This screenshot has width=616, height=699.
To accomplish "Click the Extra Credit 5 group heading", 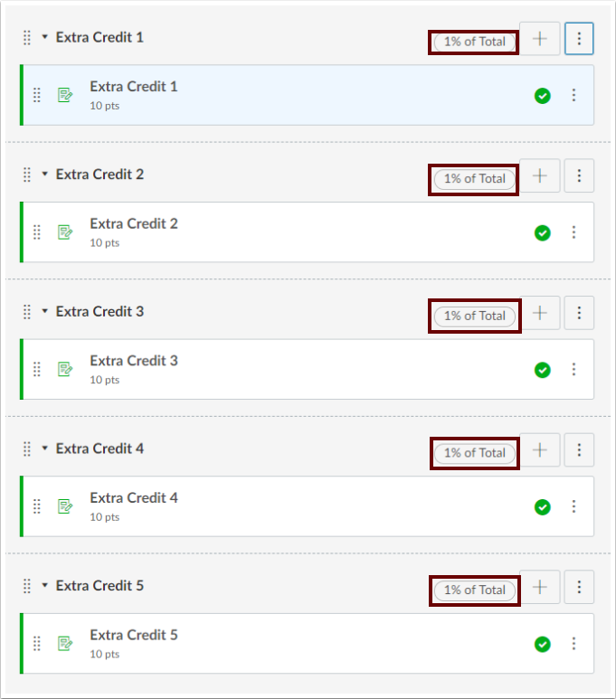I will 100,585.
